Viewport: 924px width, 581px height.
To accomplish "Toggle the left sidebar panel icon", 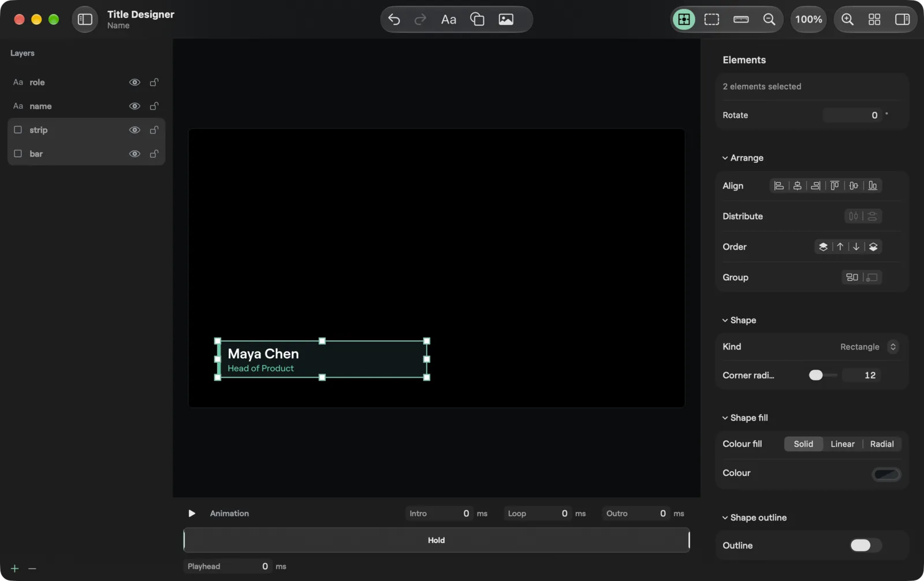I will 85,19.
